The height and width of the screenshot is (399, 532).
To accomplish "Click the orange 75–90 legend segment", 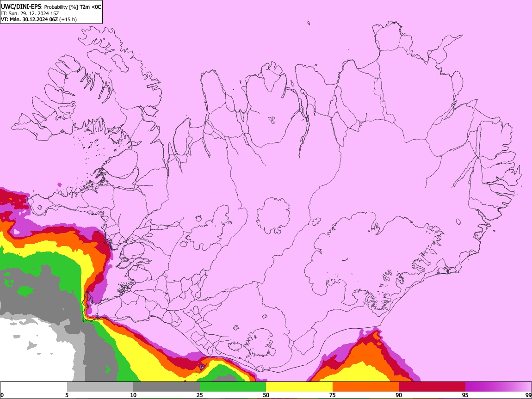I will (365, 387).
